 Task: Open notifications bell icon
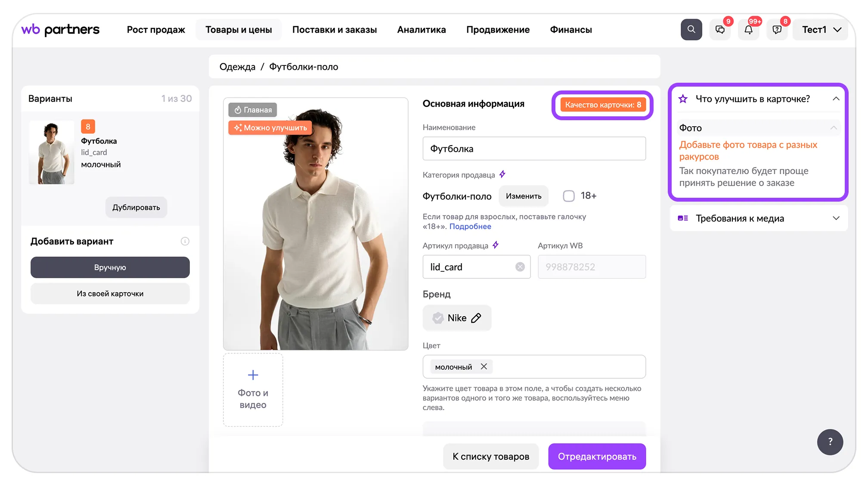coord(748,29)
